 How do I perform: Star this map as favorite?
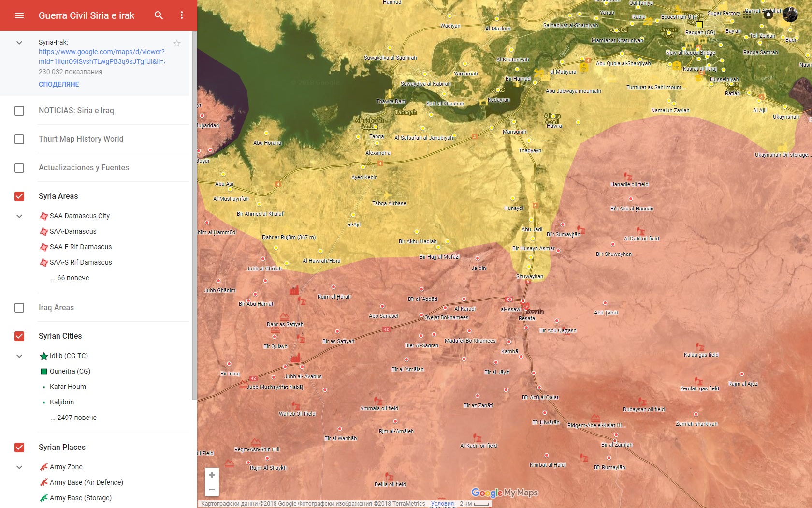177,44
